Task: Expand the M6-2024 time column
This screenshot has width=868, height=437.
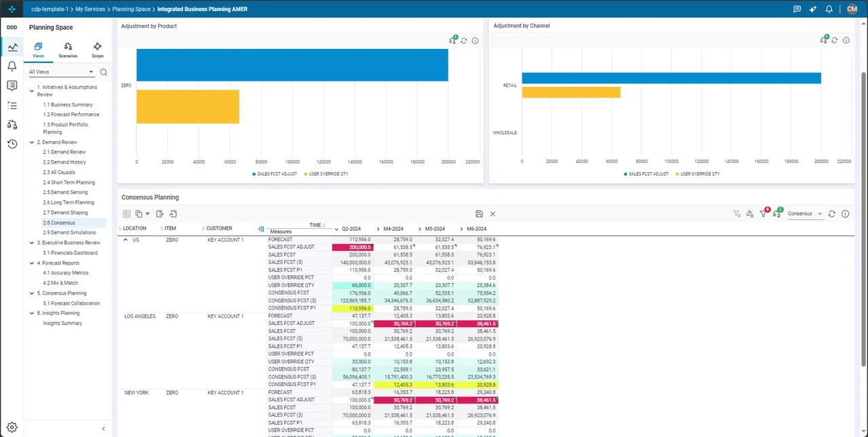Action: (x=461, y=229)
